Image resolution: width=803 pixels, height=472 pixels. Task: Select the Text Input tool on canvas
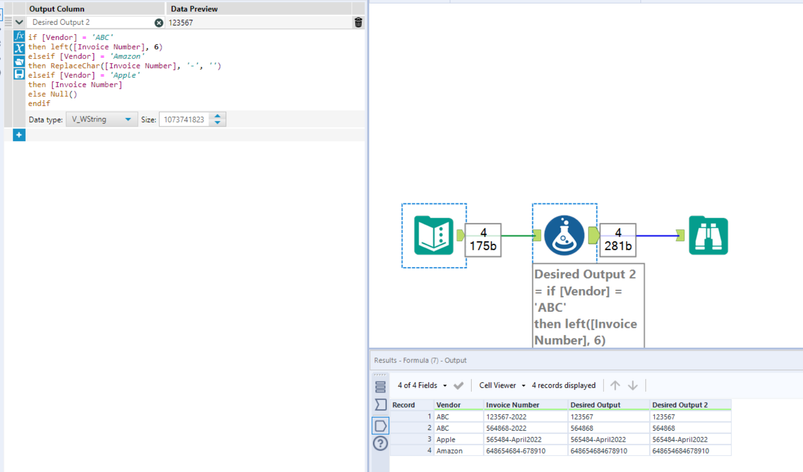[x=434, y=235]
